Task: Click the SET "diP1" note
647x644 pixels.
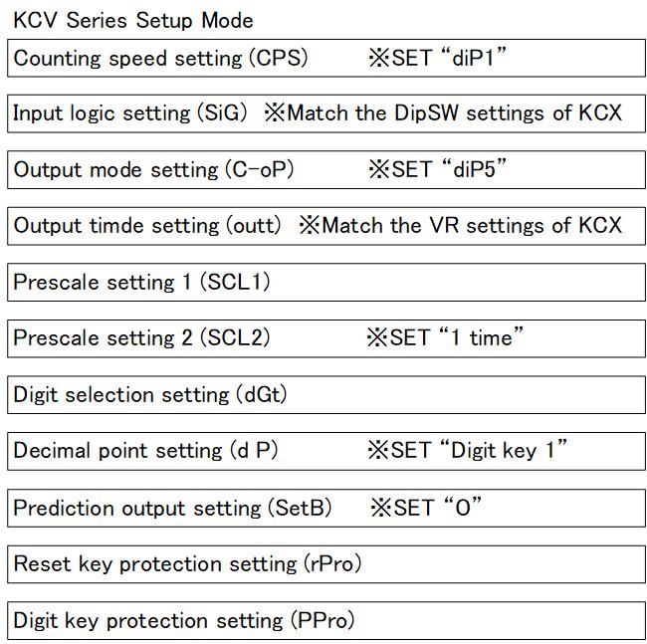Action: (438, 58)
